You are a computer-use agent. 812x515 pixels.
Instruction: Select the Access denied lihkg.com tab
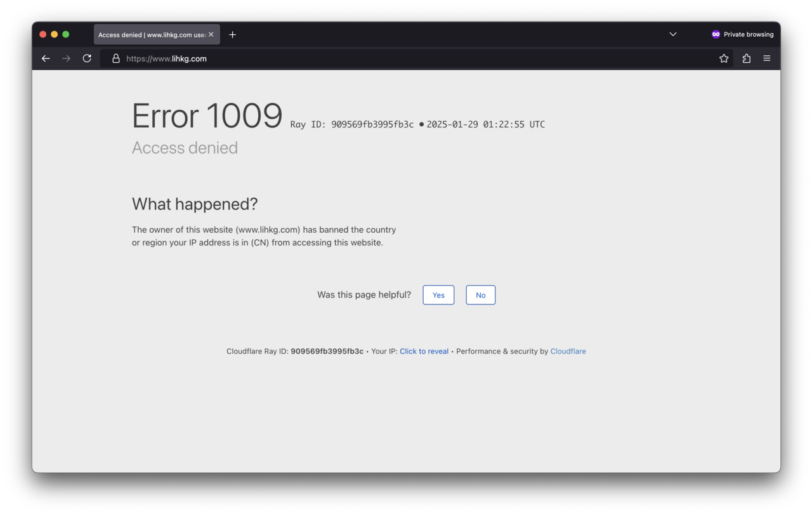click(x=157, y=34)
